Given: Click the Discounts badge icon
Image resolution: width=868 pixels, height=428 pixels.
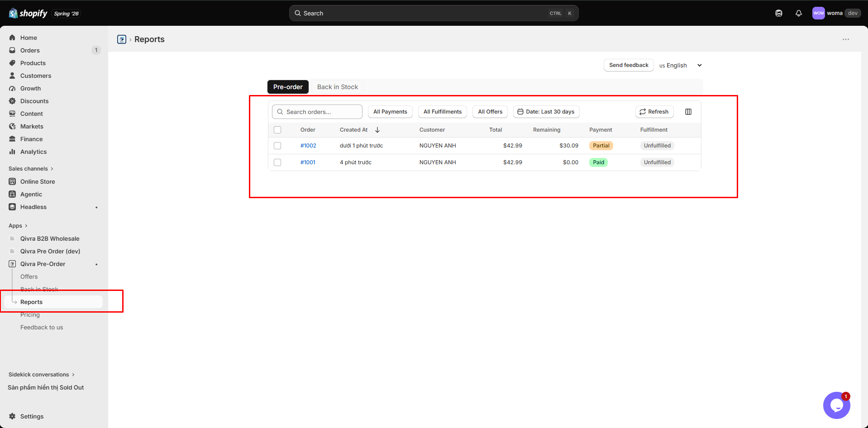Looking at the screenshot, I should tap(12, 101).
